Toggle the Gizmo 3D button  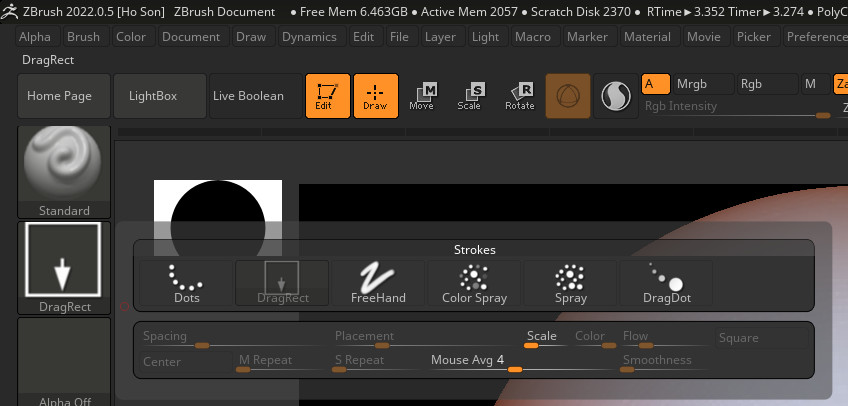pyautogui.click(x=568, y=96)
